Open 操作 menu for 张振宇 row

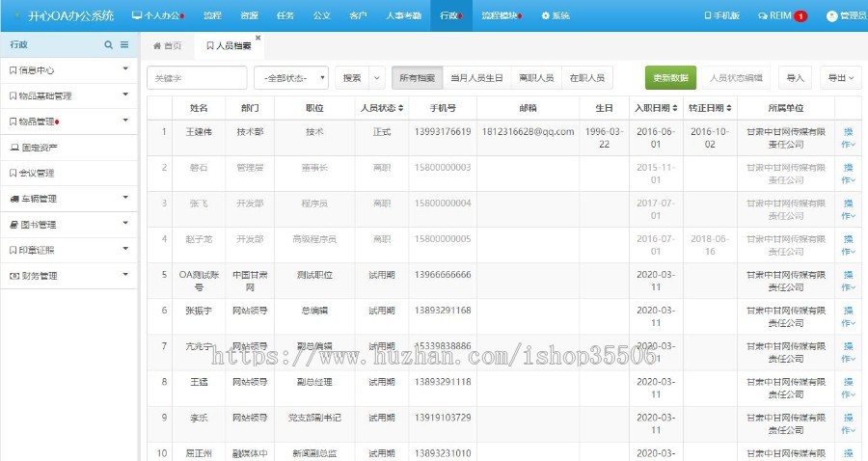848,316
